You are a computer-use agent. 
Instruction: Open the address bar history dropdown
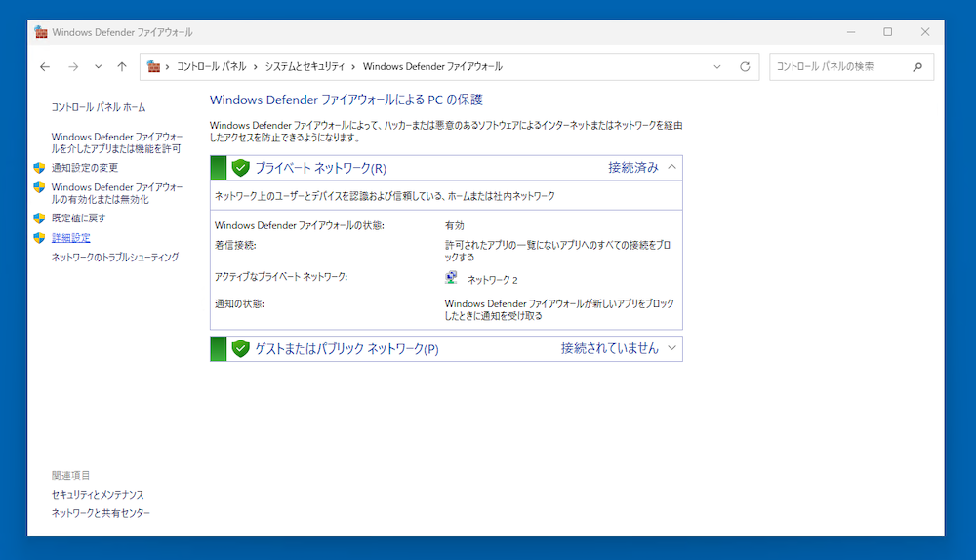pos(717,66)
